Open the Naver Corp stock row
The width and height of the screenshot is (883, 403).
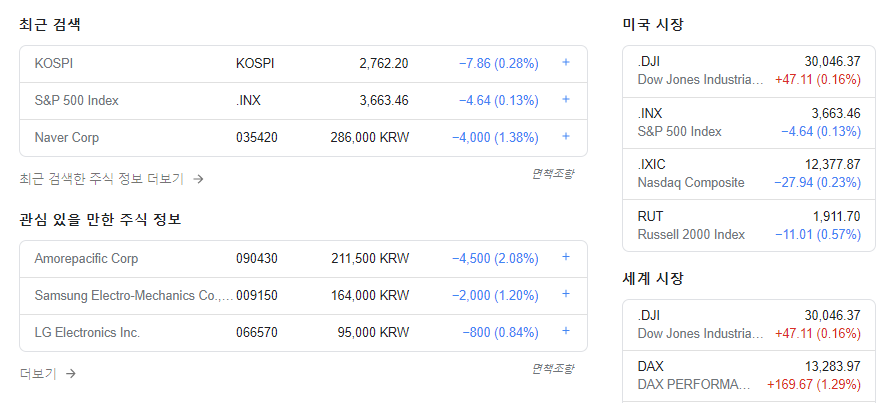point(304,138)
